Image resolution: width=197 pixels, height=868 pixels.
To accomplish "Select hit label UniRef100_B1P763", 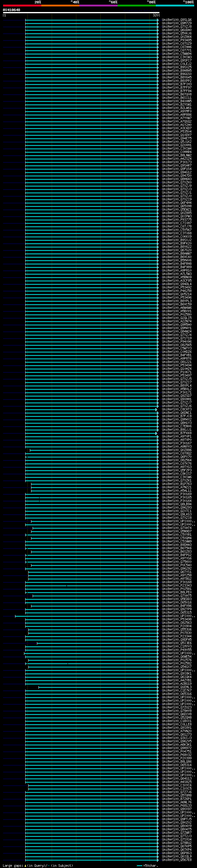I will click(177, 484).
